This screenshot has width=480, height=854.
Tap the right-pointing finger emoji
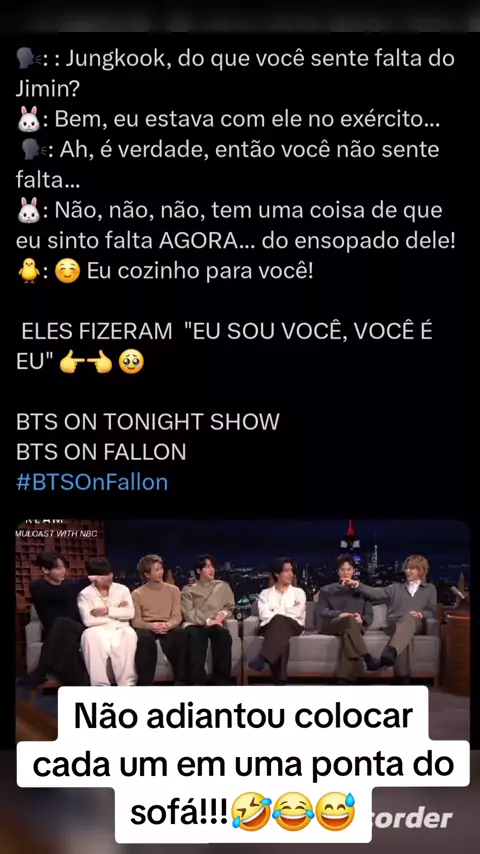tap(72, 362)
